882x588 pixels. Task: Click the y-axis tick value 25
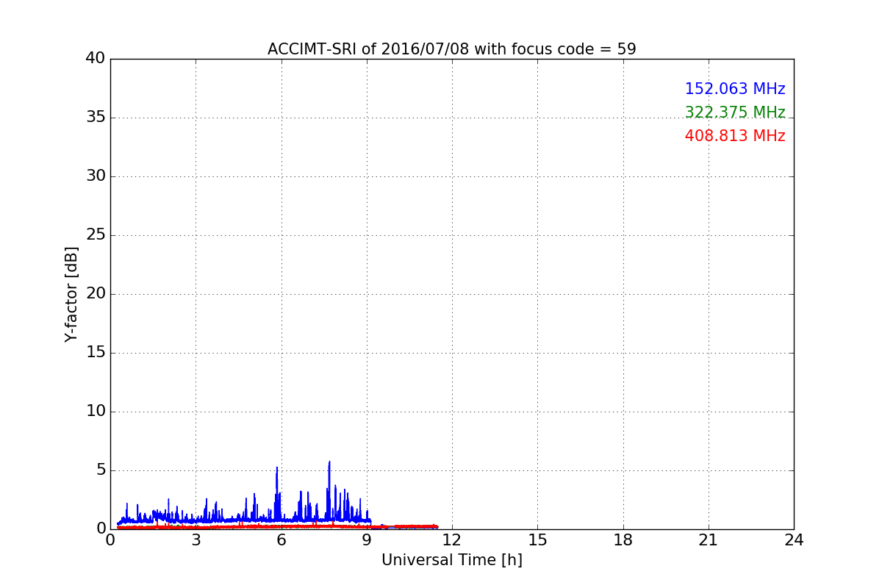[96, 235]
